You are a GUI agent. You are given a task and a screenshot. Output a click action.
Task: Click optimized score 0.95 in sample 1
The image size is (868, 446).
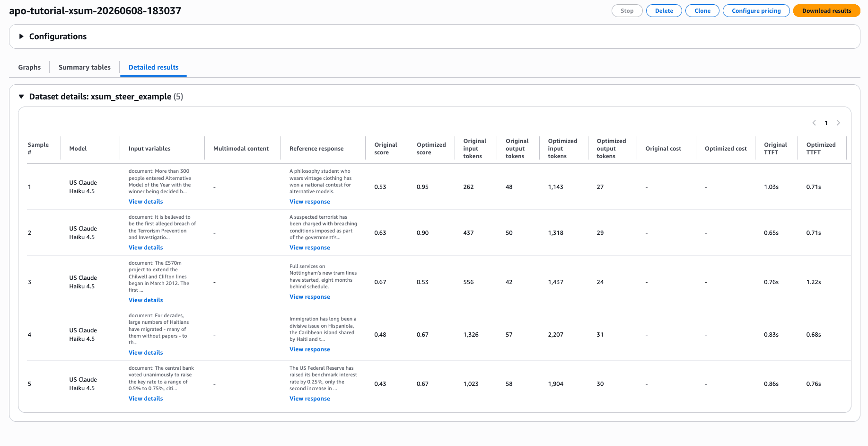click(422, 187)
